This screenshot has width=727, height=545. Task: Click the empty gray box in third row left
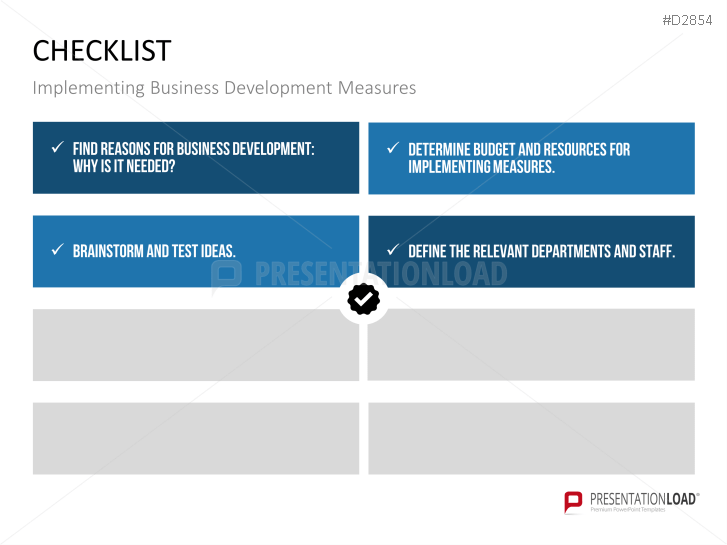(x=196, y=345)
